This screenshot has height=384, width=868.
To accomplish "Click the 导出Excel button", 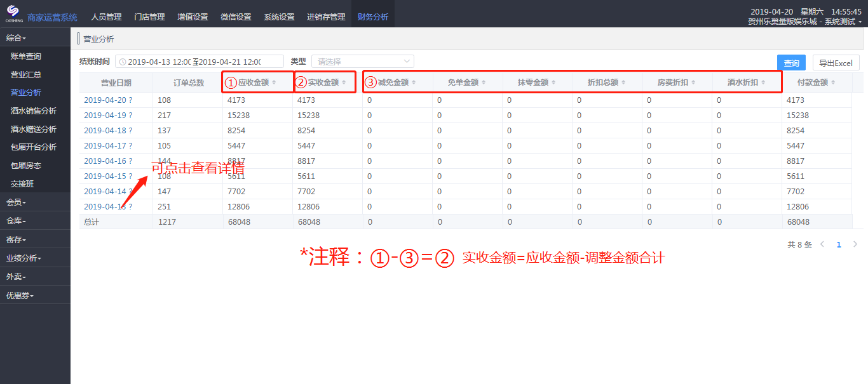I will coord(836,63).
